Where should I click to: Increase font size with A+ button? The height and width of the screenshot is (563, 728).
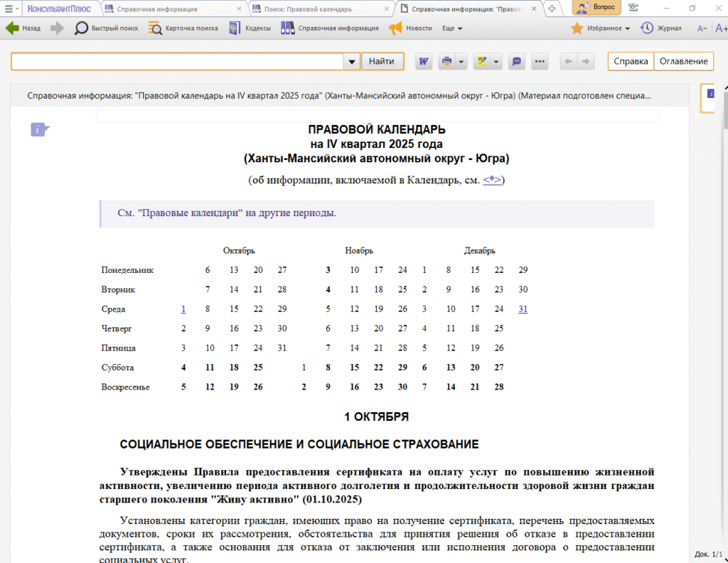click(x=721, y=28)
